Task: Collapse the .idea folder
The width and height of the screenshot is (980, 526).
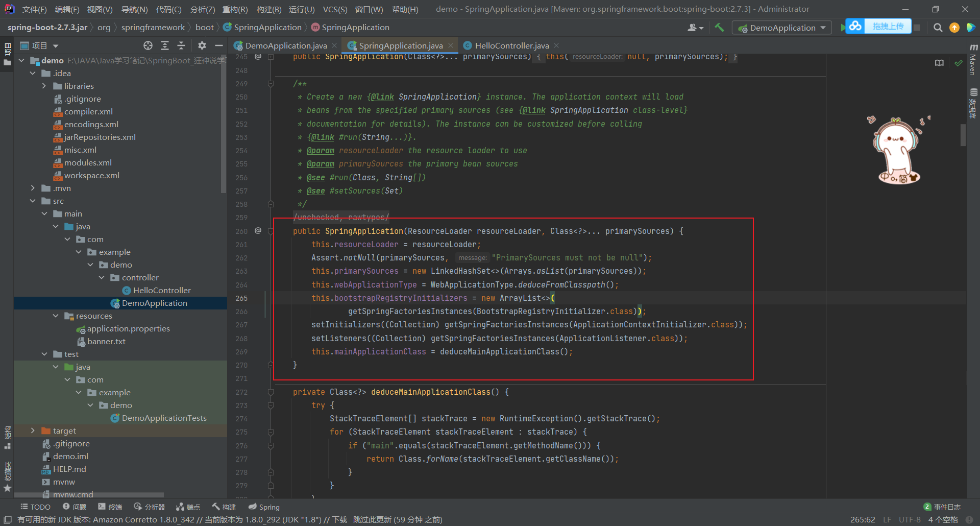Action: [x=33, y=73]
